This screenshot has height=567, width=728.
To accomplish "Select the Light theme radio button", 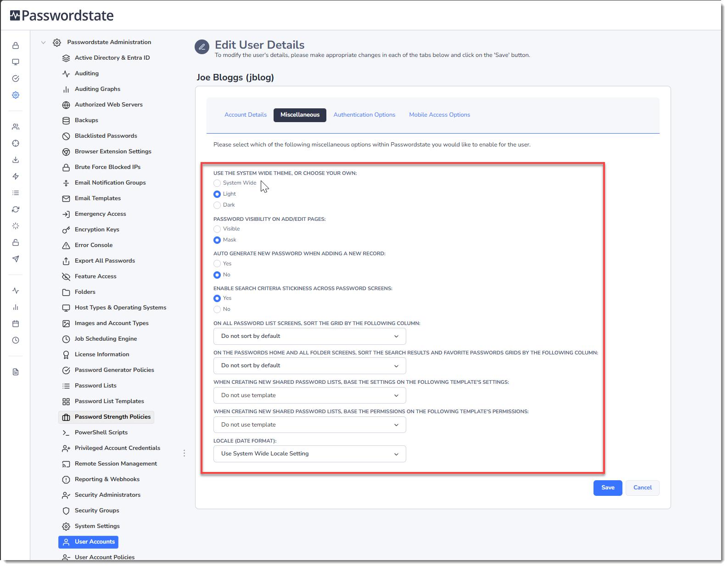I will 217,194.
